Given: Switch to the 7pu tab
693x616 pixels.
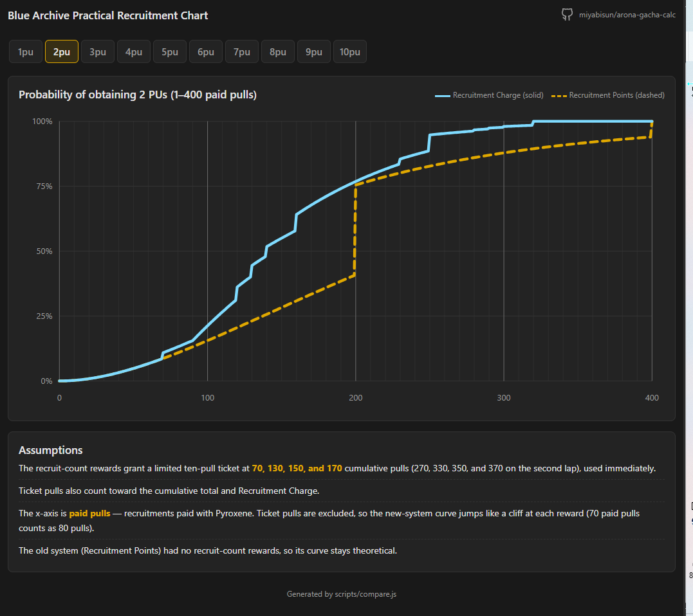Looking at the screenshot, I should (x=242, y=51).
